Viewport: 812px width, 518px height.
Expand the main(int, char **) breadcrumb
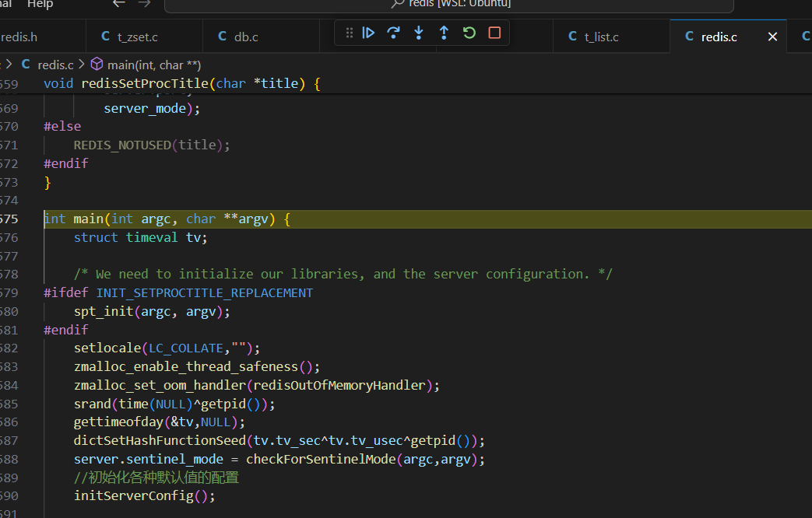pyautogui.click(x=153, y=64)
